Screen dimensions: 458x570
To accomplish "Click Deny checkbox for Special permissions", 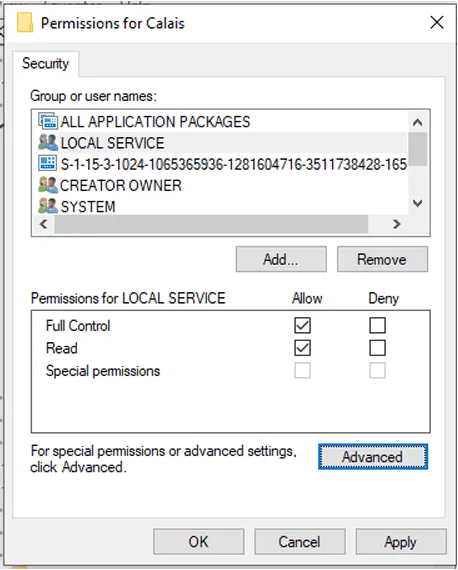I will click(x=377, y=370).
